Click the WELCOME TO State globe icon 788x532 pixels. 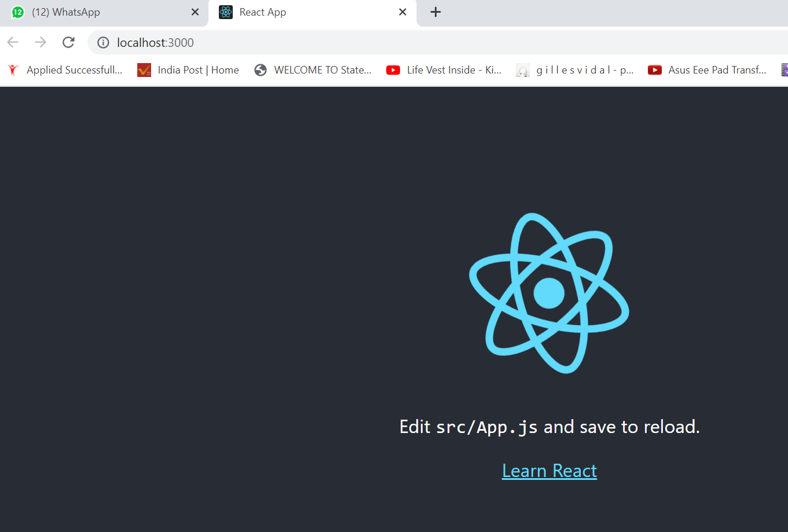[261, 70]
